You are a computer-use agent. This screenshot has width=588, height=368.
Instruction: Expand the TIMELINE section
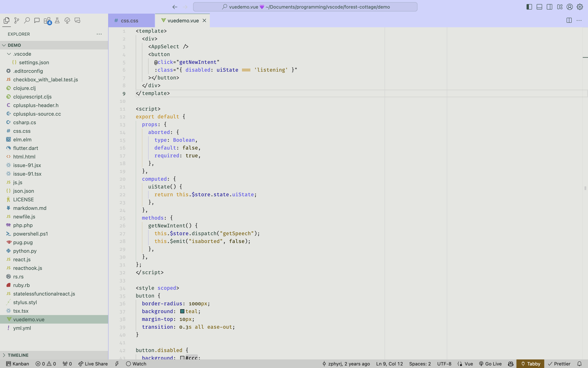coord(54,355)
